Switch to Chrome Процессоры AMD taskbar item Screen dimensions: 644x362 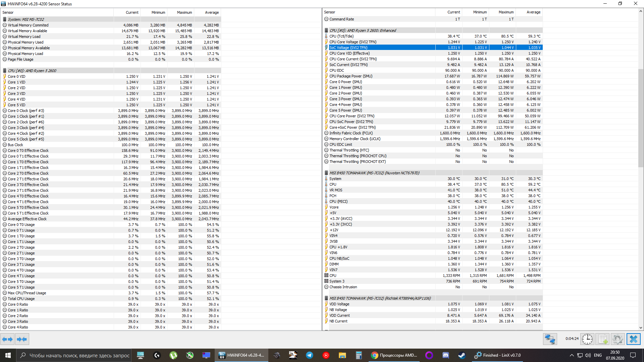click(x=394, y=355)
